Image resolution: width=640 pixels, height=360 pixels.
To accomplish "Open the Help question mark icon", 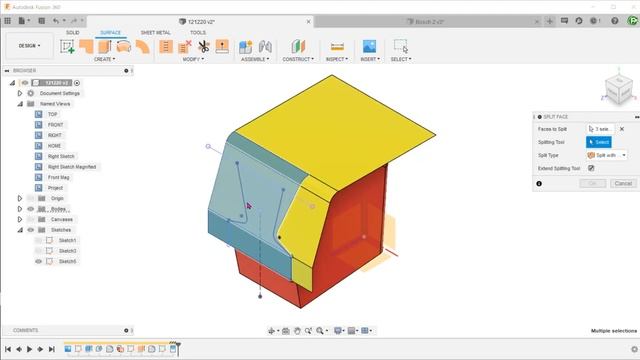I will click(x=615, y=21).
